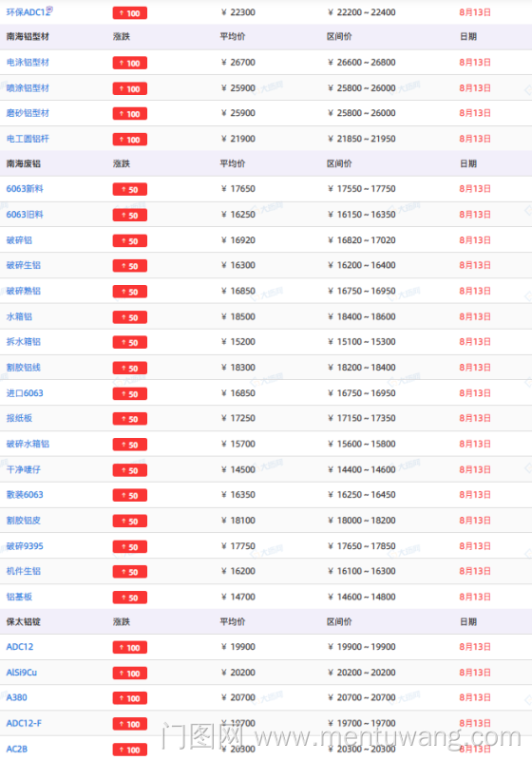The image size is (532, 760).
Task: Click the red +50 badge for 6063旧料
Action: pyautogui.click(x=130, y=216)
